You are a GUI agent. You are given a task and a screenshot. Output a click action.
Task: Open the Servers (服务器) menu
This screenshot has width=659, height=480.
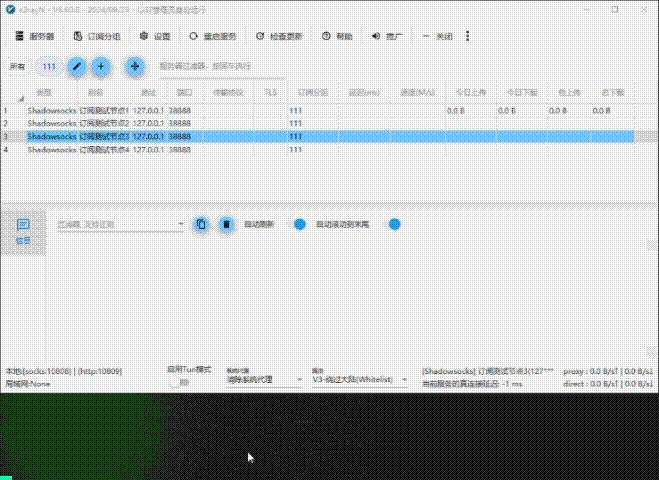tap(34, 37)
